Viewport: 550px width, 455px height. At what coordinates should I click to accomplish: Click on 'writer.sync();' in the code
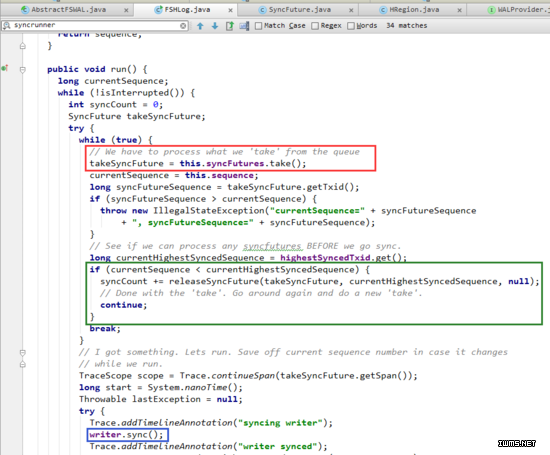126,435
